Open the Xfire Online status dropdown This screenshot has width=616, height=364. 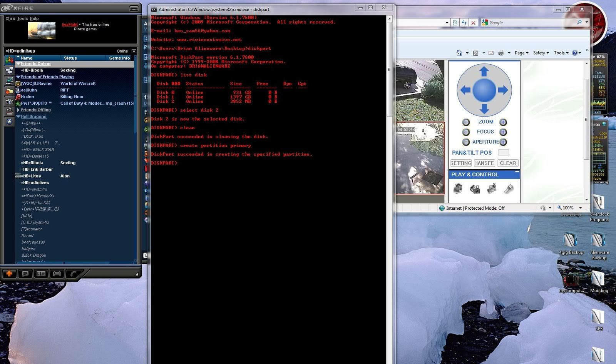click(134, 51)
